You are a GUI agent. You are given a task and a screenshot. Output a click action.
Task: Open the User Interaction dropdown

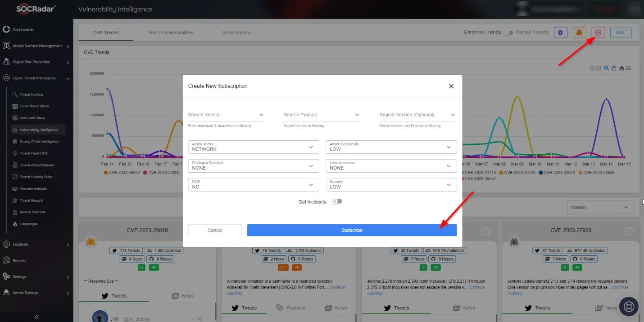[x=391, y=166]
